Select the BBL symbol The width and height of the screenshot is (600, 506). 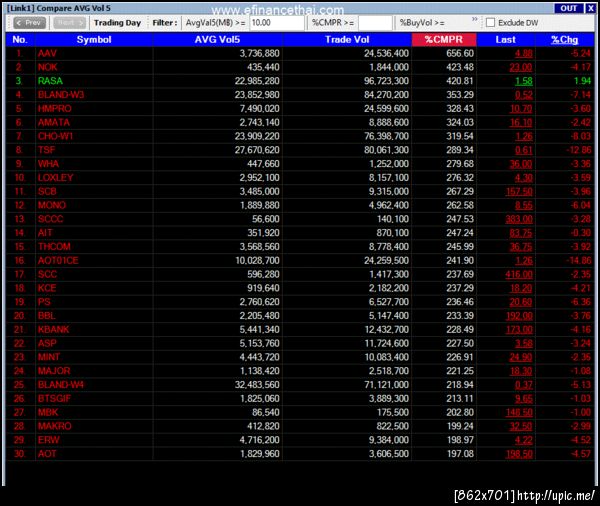tap(47, 315)
